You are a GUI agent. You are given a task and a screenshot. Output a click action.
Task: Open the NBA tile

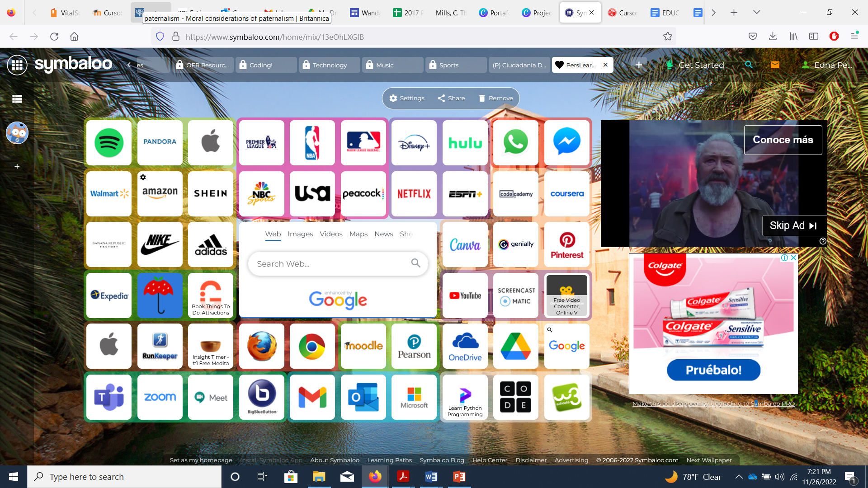pos(312,143)
